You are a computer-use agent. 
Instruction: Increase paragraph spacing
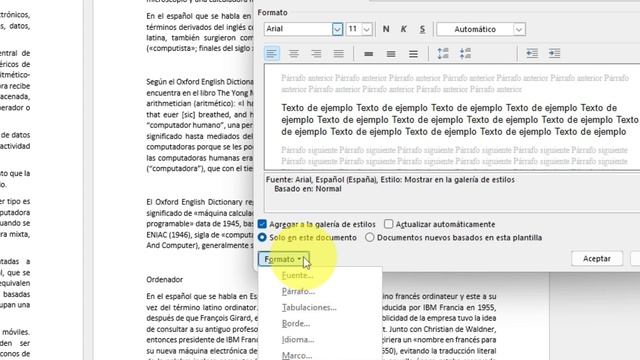point(443,53)
